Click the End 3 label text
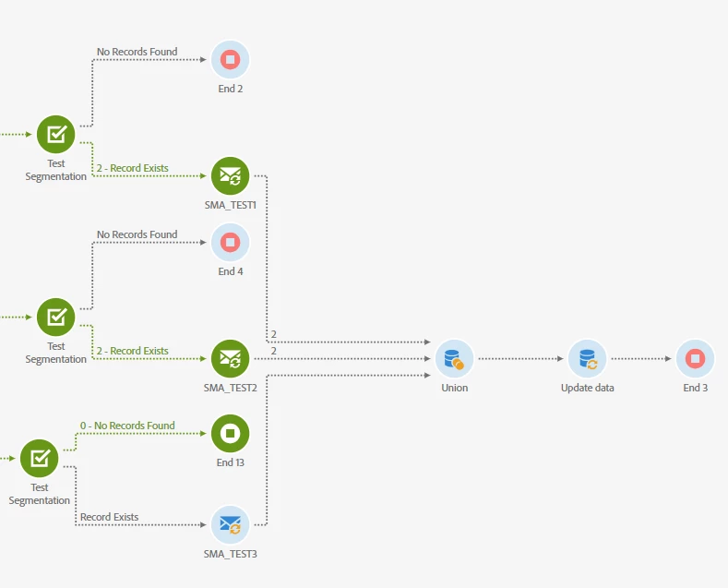This screenshot has width=728, height=588. (x=695, y=388)
